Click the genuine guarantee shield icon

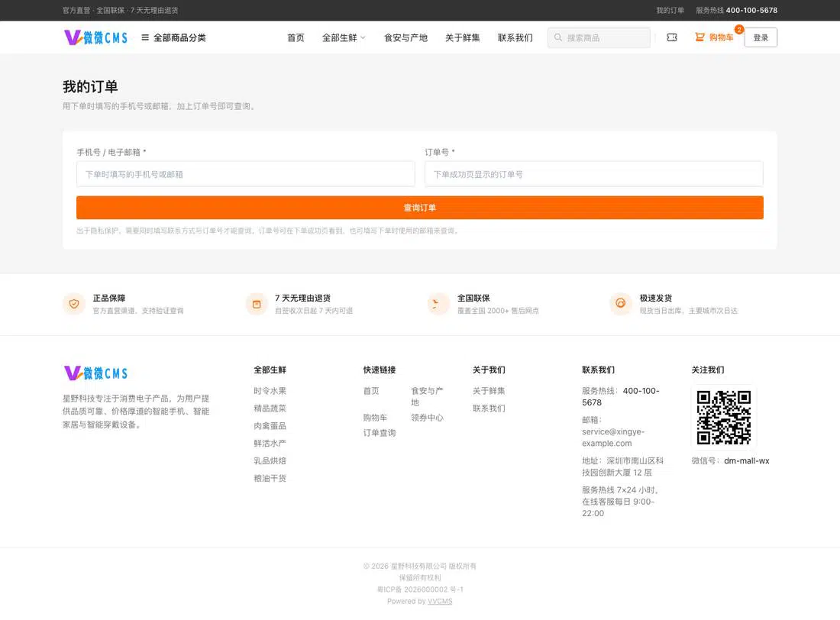tap(74, 304)
